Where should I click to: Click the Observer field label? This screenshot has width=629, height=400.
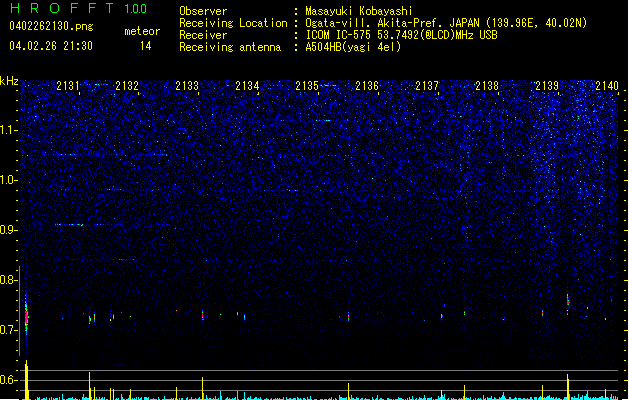click(203, 11)
